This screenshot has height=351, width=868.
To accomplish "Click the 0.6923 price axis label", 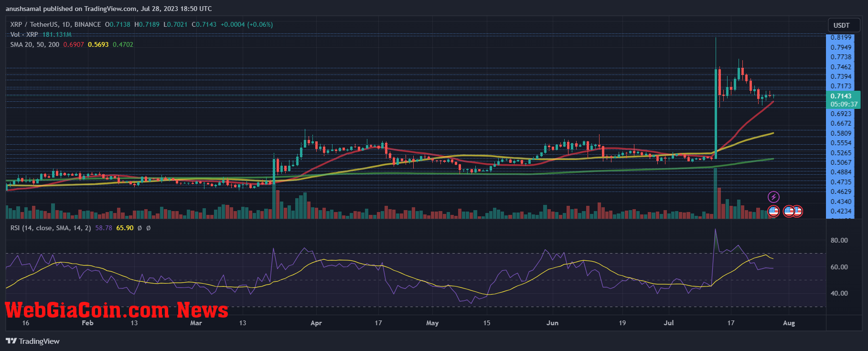I will pyautogui.click(x=841, y=114).
